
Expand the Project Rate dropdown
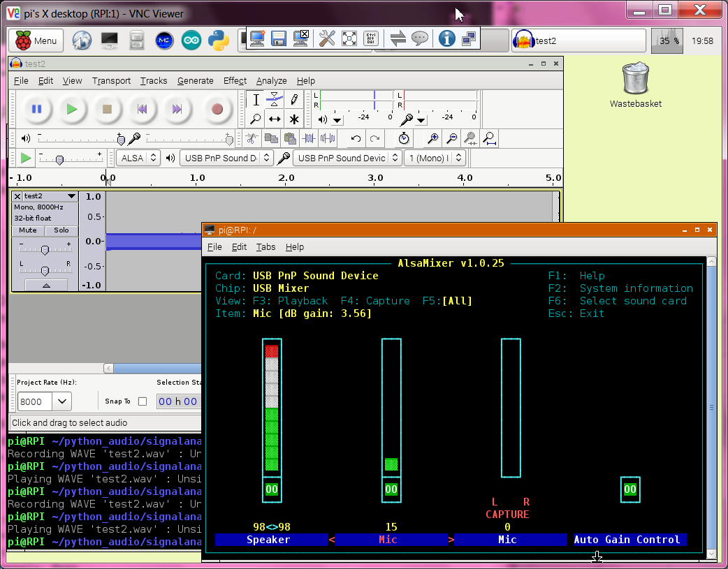62,401
